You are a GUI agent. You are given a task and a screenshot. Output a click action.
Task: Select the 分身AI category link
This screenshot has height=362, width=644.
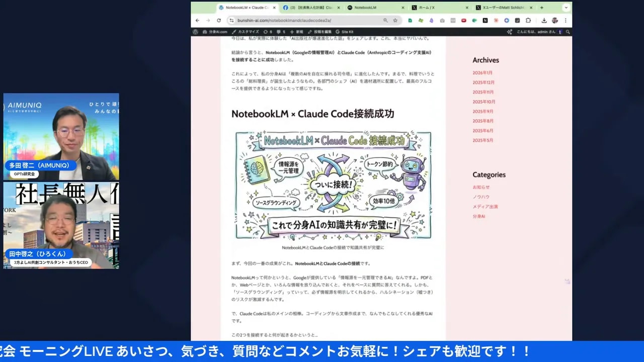[478, 216]
